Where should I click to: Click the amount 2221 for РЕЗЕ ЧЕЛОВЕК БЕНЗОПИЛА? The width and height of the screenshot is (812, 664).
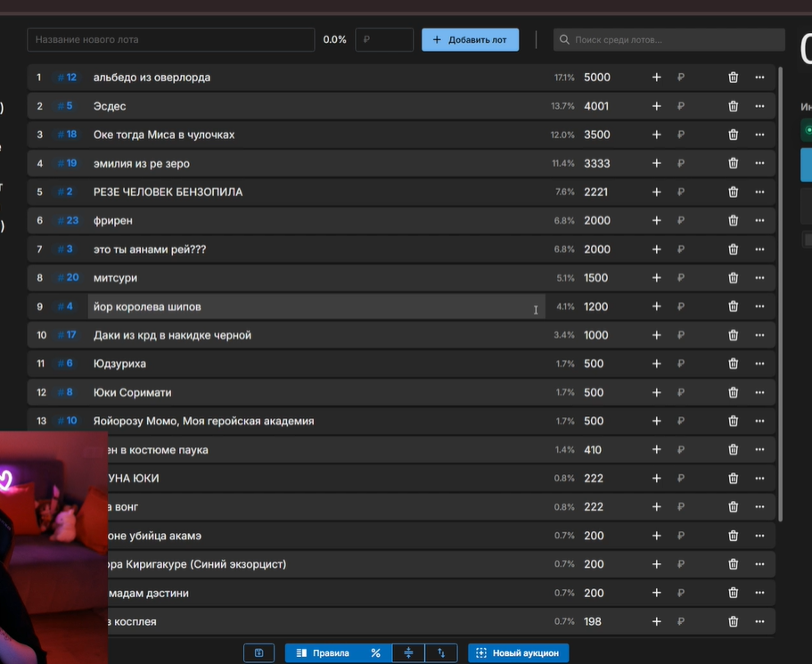point(595,192)
